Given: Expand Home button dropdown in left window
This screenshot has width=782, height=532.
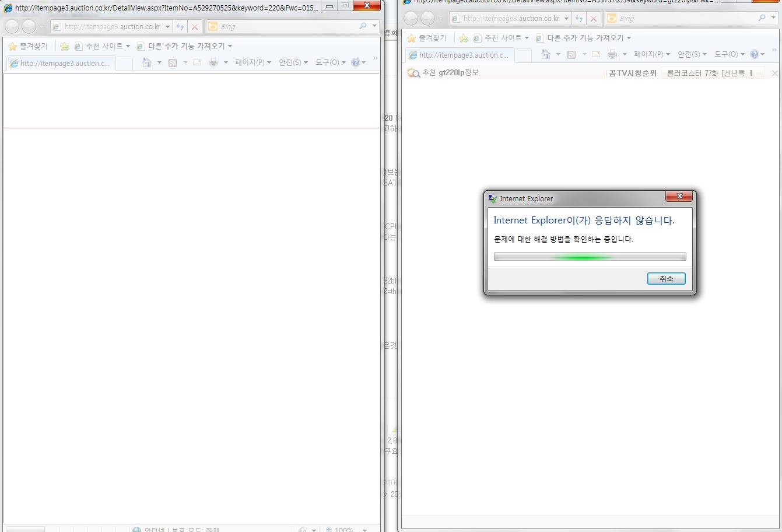Looking at the screenshot, I should (x=159, y=62).
